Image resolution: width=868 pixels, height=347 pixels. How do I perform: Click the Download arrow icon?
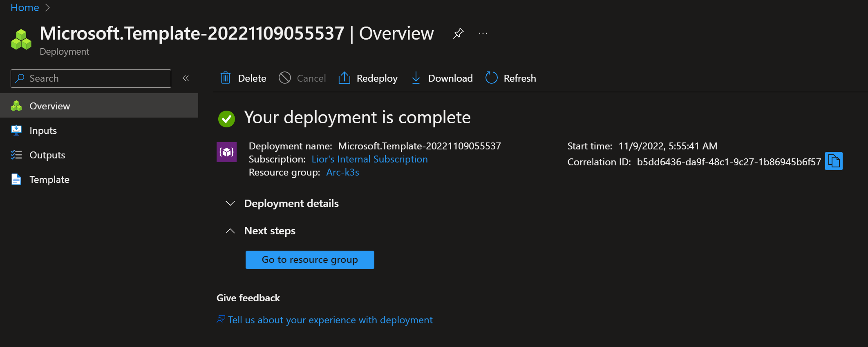click(416, 78)
